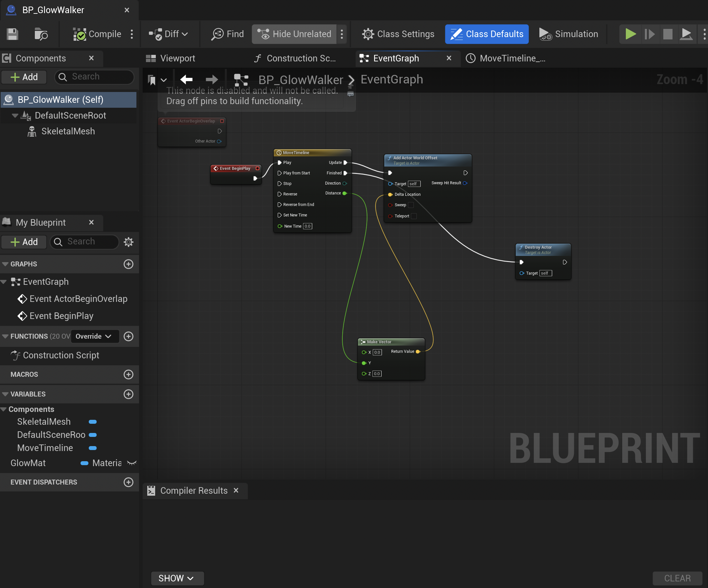The width and height of the screenshot is (708, 588).
Task: Click the Class Settings button
Action: pos(398,34)
